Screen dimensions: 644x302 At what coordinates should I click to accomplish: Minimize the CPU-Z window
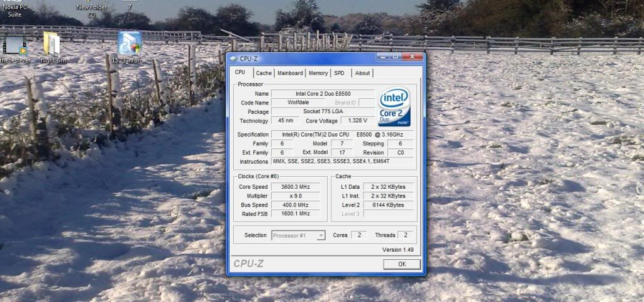pos(384,57)
